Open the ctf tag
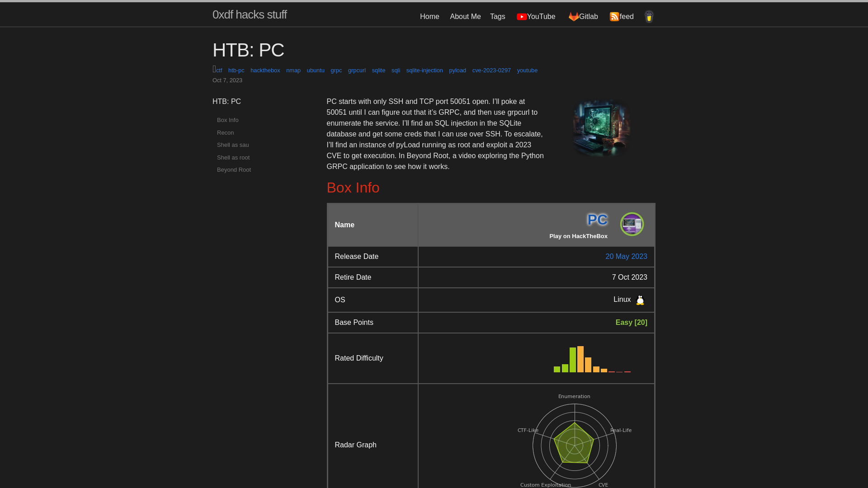This screenshot has height=488, width=868. [x=219, y=70]
